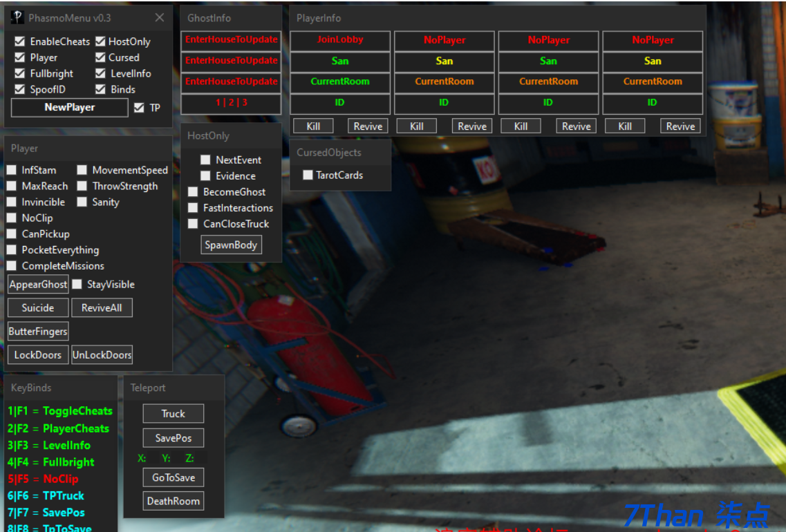Click the ButterFingers button
The image size is (786, 532).
38,331
